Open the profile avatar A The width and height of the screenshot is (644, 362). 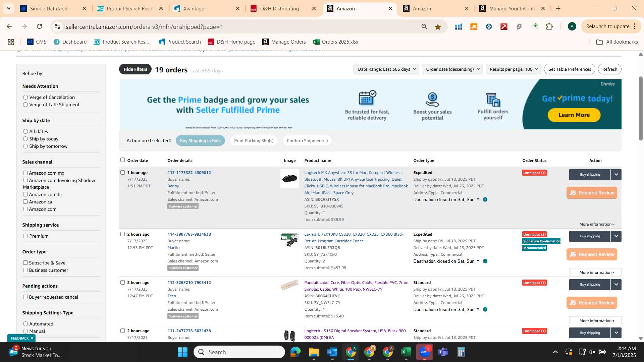click(572, 26)
